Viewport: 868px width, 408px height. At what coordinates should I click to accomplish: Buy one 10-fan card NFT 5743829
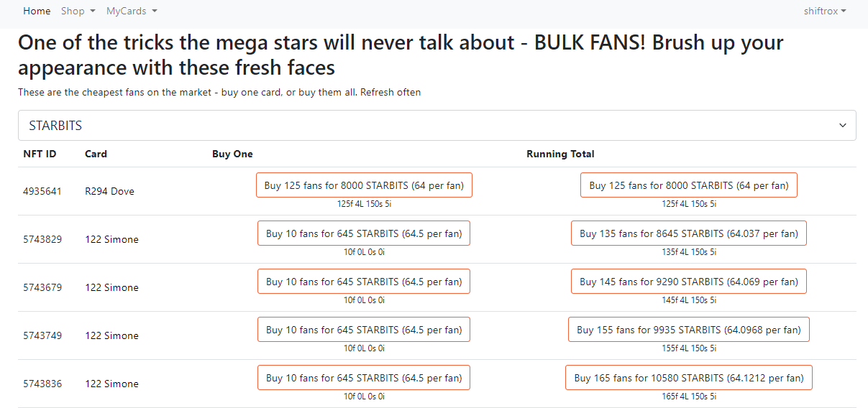(364, 233)
